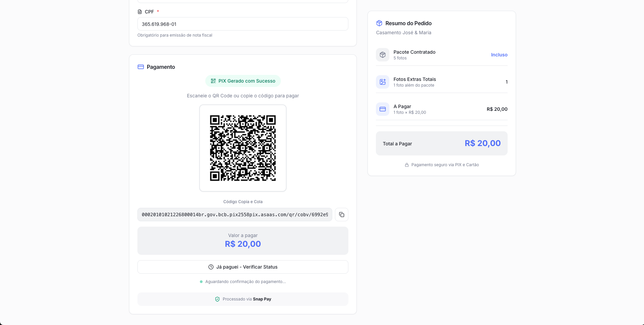Copy the PIX code with copy icon
Viewport: 644px width, 325px height.
tap(342, 215)
